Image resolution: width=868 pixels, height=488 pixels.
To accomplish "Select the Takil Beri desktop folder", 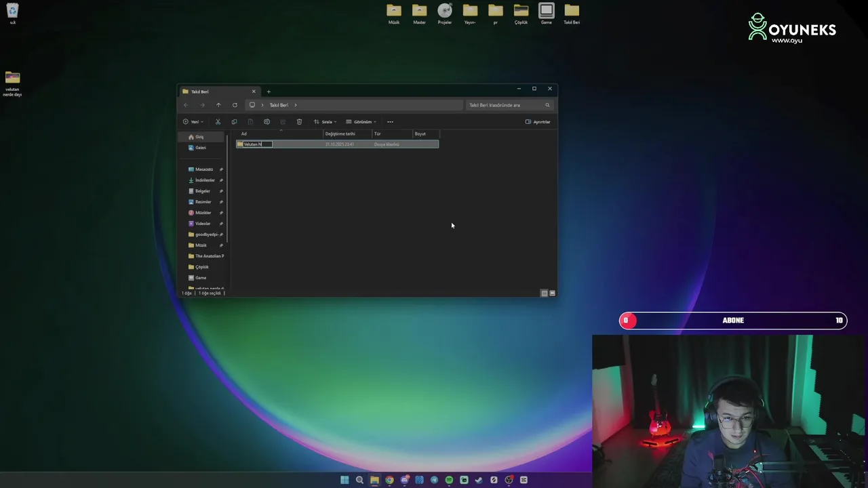I will 572,14.
